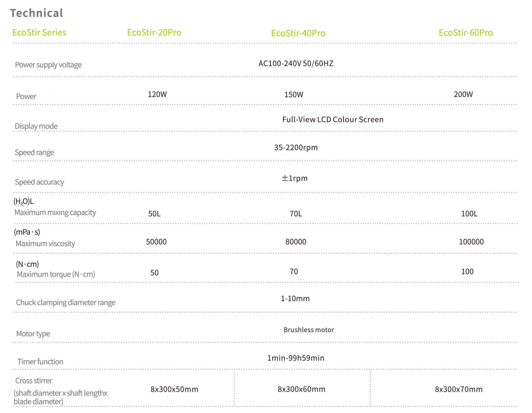
Task: Select the Display mode row label
Action: 36,126
